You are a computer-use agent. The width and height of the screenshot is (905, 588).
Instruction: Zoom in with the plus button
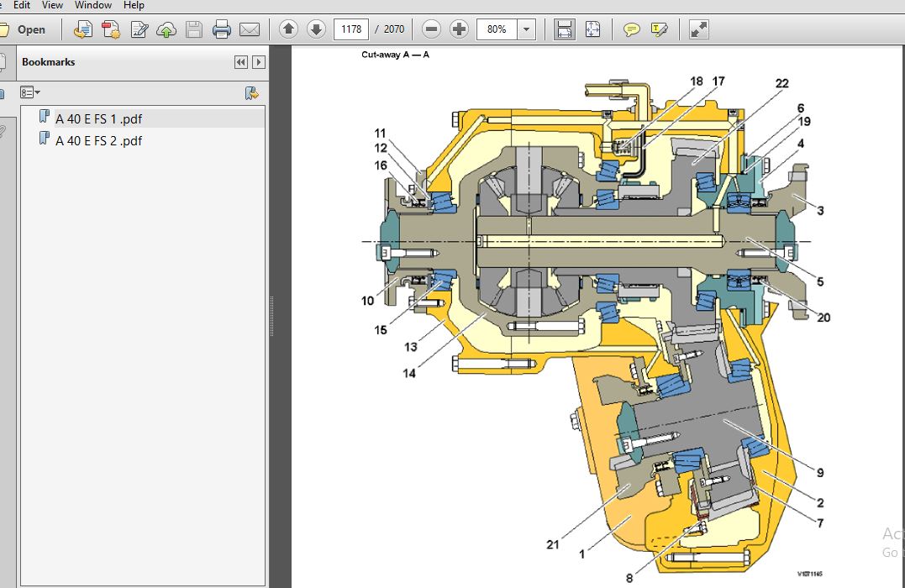tap(459, 29)
